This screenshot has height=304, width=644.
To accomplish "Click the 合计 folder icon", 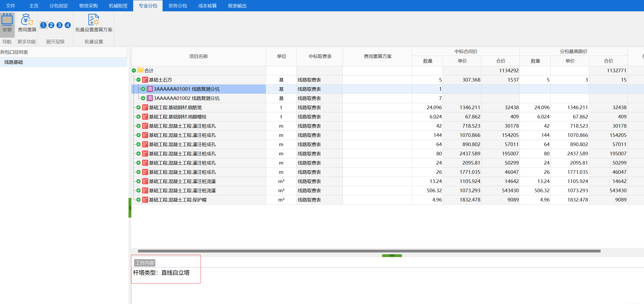I will [140, 70].
